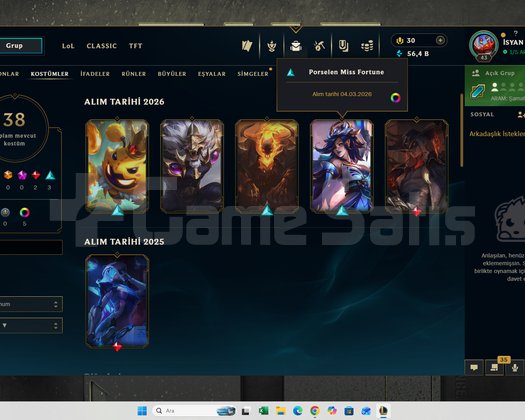
Task: Filter by orange ultimate-tier gem icon
Action: point(8,175)
